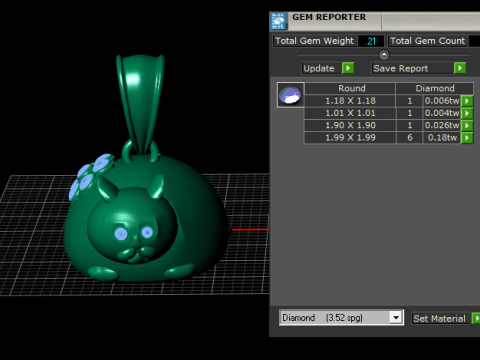Click the Update button

320,68
